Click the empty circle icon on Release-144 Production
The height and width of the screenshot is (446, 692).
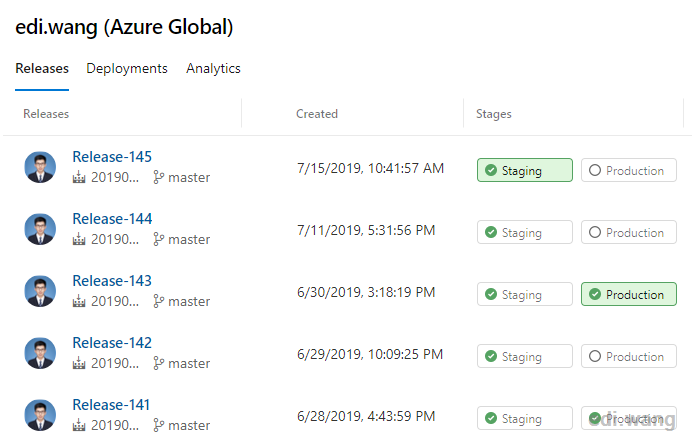pyautogui.click(x=595, y=232)
